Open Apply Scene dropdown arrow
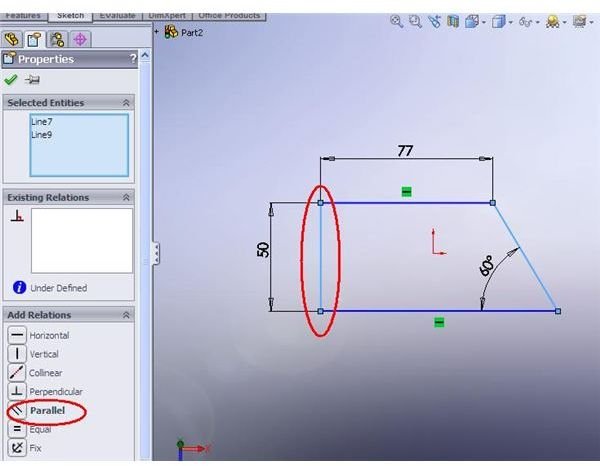 (564, 23)
